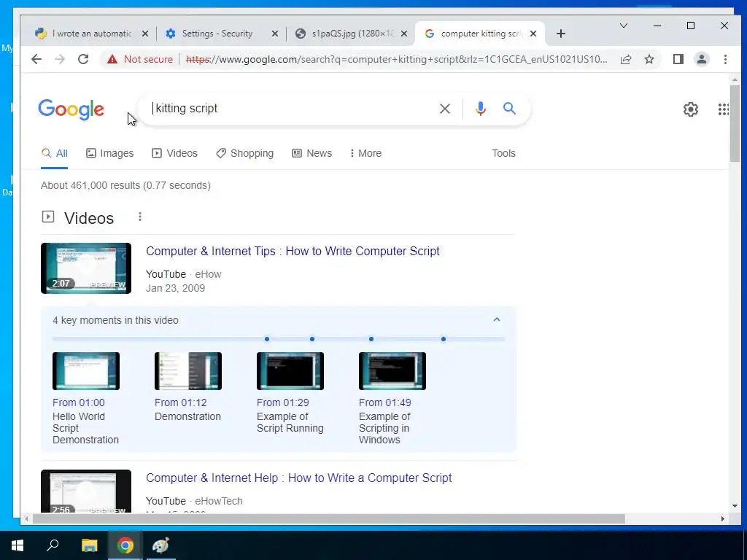The image size is (747, 560).
Task: Click the Example of Scripting in Windows thumbnail
Action: coord(392,371)
